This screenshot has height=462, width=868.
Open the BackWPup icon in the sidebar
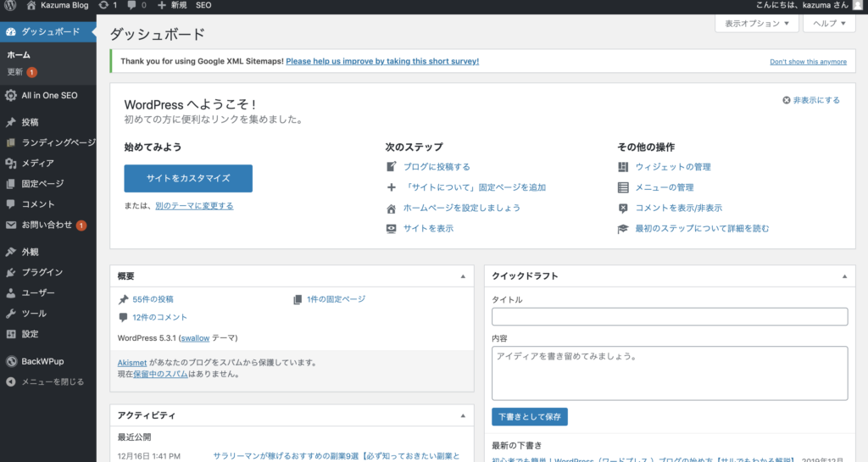pos(10,361)
